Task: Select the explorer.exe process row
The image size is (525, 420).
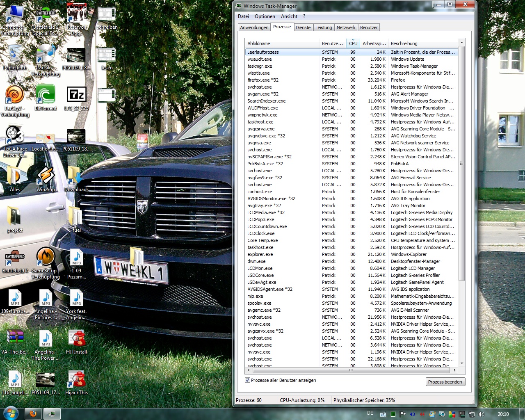Action: [x=352, y=254]
